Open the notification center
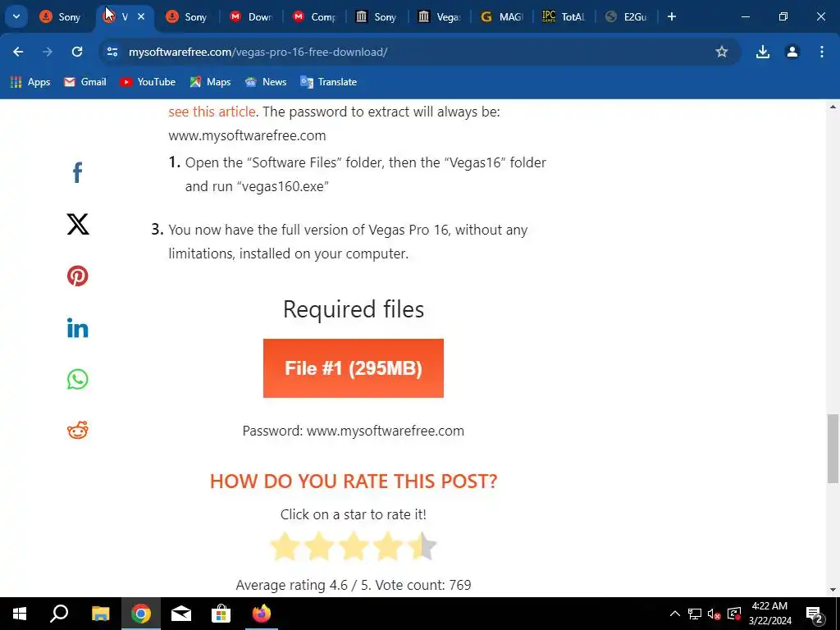 pos(815,614)
